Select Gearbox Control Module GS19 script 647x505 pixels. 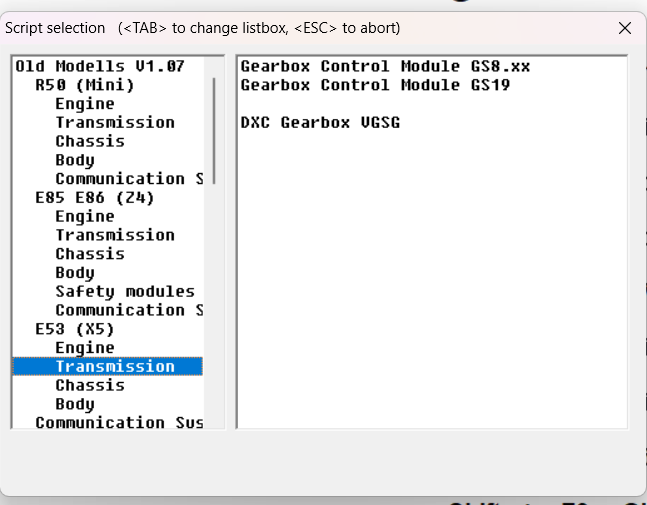pyautogui.click(x=375, y=85)
